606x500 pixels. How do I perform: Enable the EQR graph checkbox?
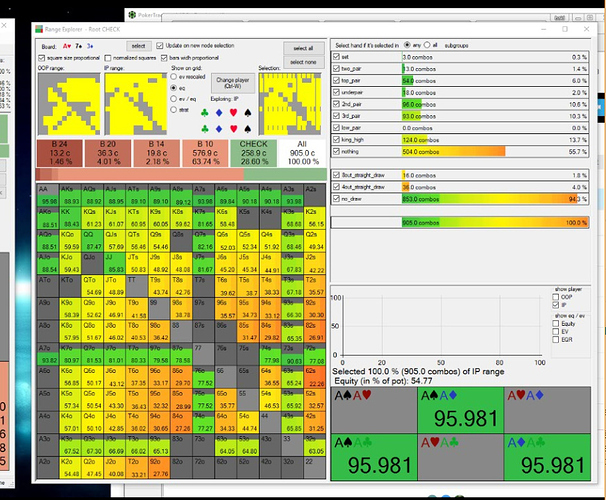(556, 340)
